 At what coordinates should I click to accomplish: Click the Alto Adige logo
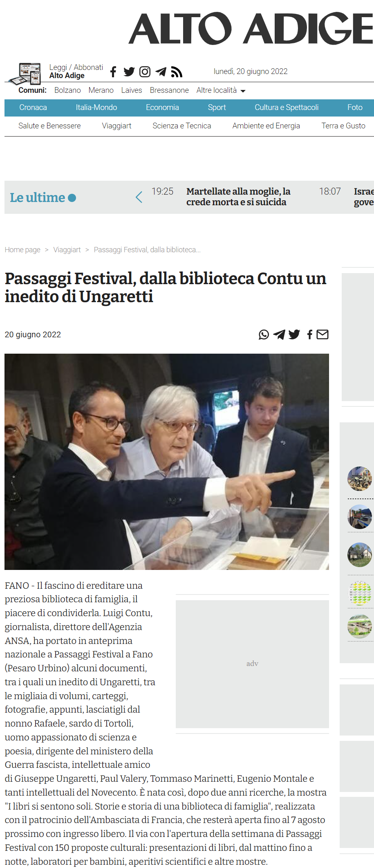click(x=251, y=28)
